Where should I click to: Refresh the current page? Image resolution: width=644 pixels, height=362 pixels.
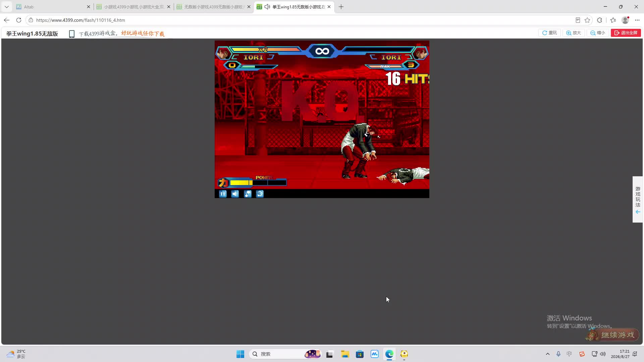click(19, 20)
